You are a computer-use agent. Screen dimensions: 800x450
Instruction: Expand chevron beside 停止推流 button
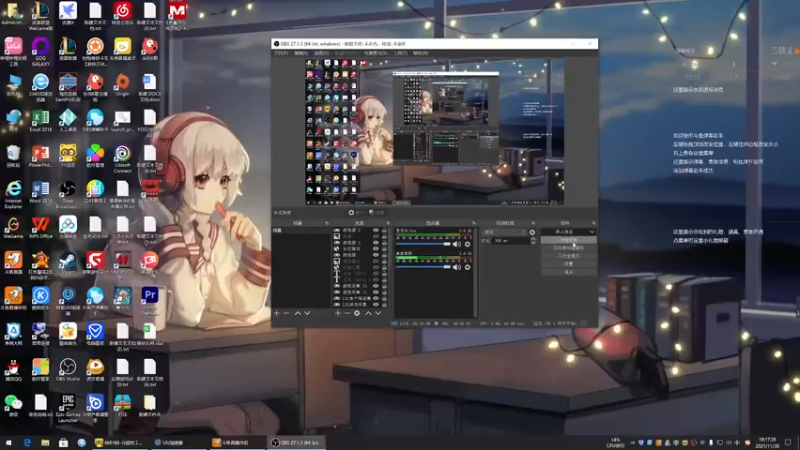[x=592, y=232]
